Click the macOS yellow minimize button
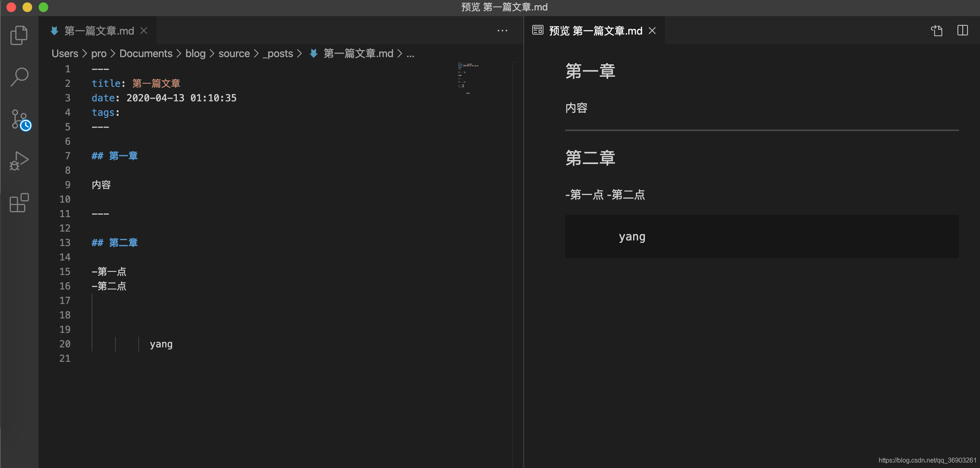Viewport: 980px width, 468px height. point(27,7)
